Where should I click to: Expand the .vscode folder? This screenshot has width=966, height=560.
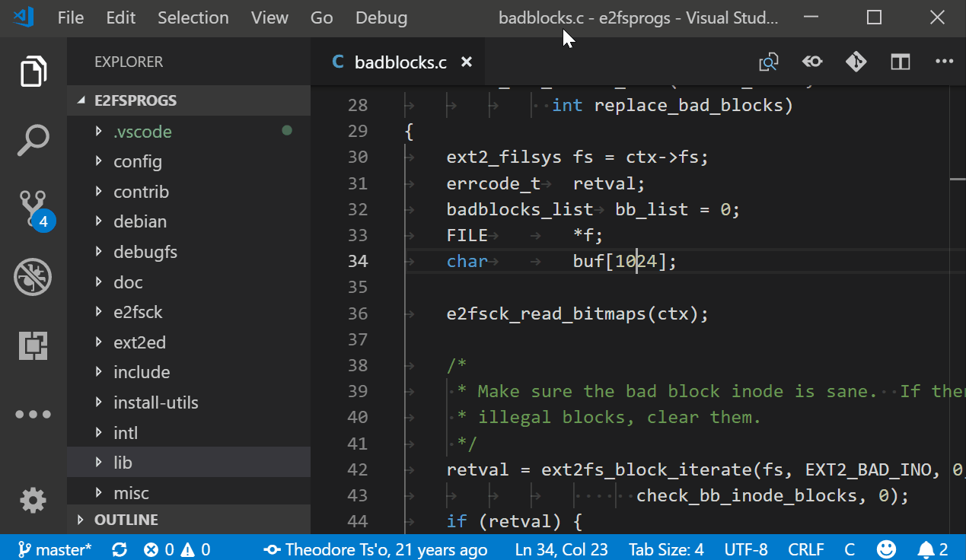(x=189, y=131)
